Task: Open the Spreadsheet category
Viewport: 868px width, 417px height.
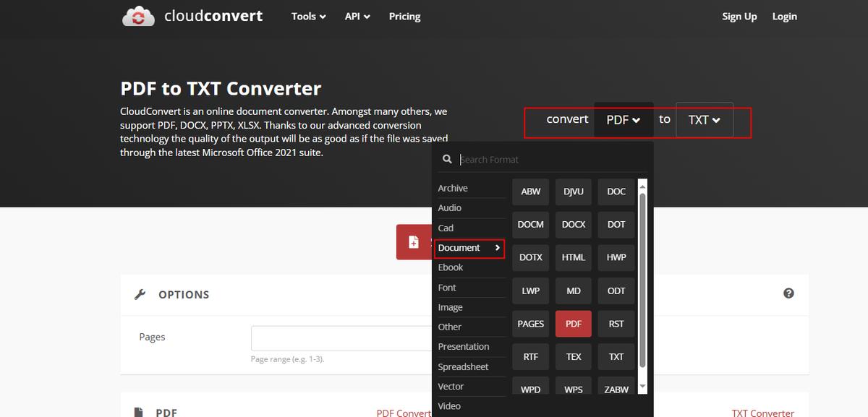Action: point(463,366)
